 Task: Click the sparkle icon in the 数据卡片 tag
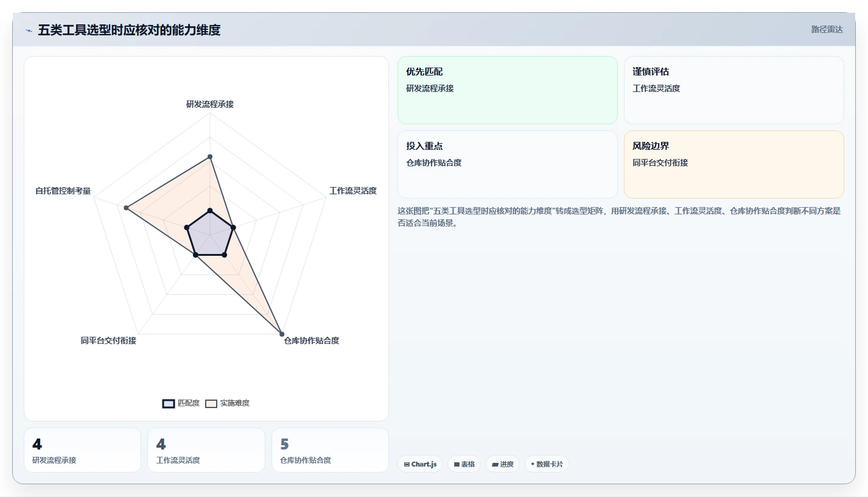click(x=533, y=464)
